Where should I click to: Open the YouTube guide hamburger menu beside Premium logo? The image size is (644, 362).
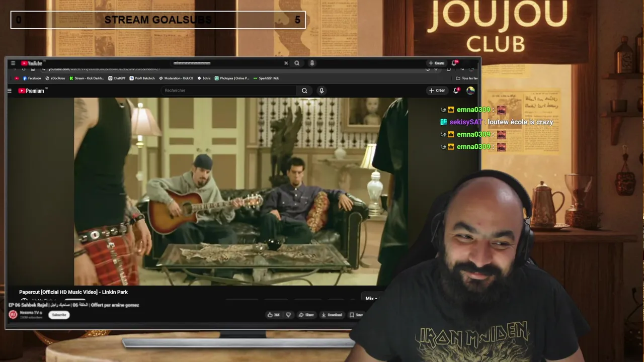[x=10, y=90]
